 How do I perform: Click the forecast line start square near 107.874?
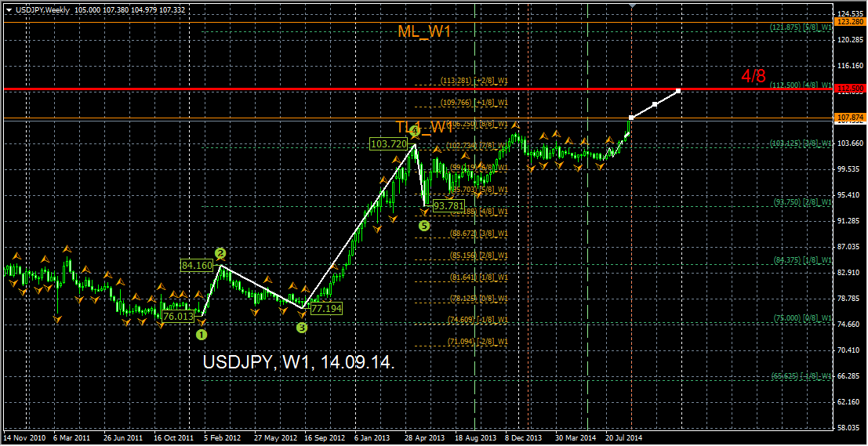(630, 118)
